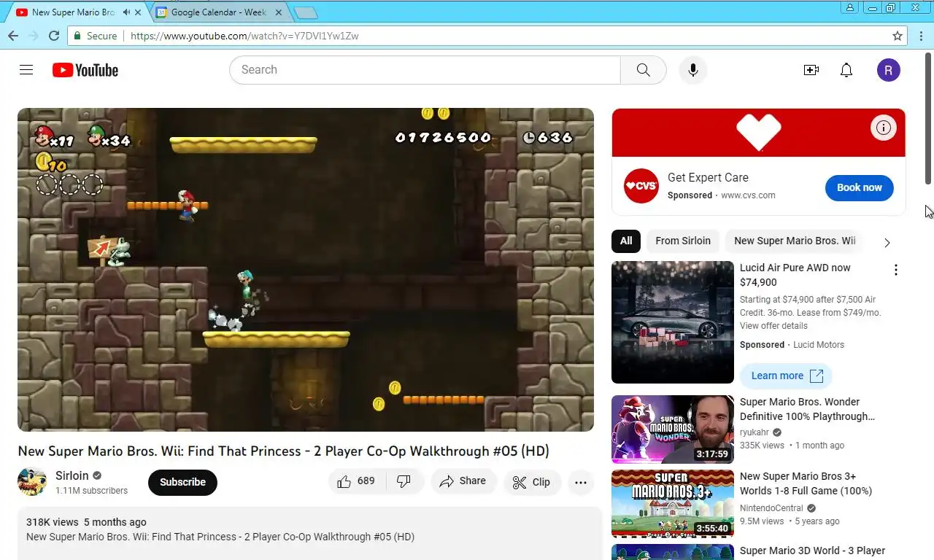Click the browser profile icon in title bar
The height and width of the screenshot is (560, 934).
[850, 7]
